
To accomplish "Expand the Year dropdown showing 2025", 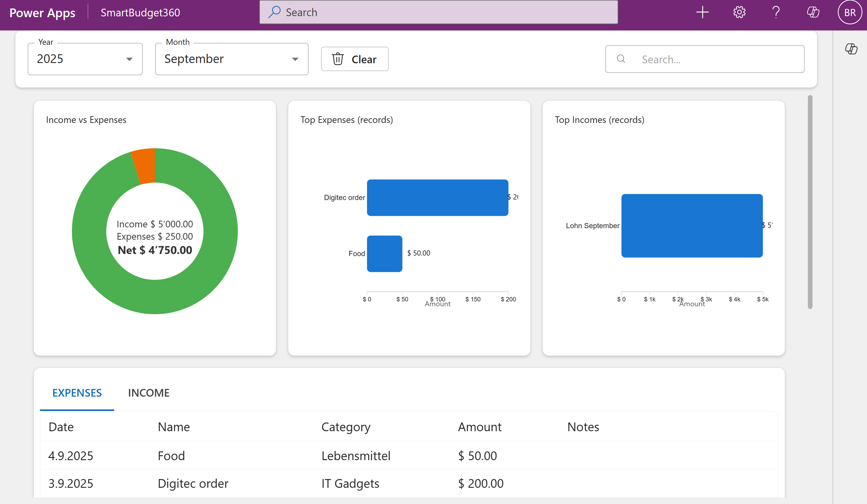I will coord(85,59).
